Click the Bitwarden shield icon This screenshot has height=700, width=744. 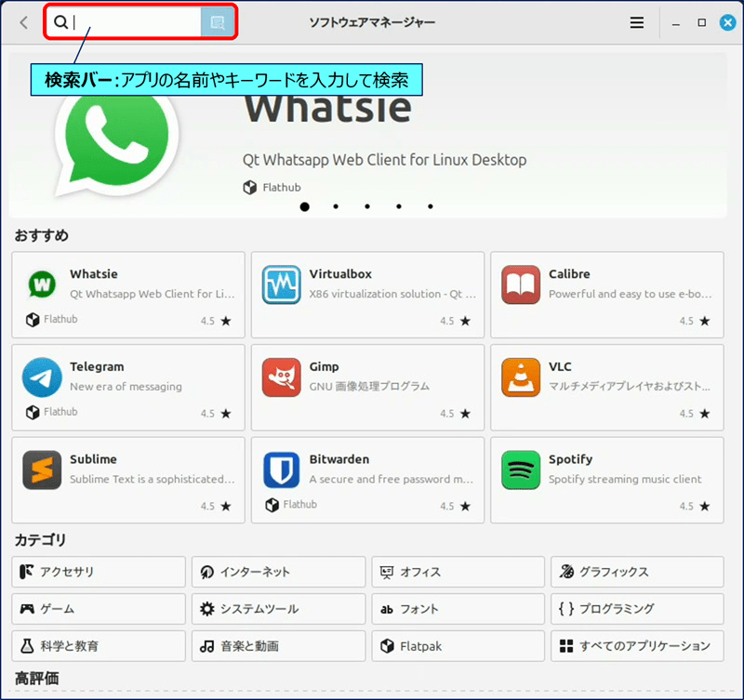coord(282,470)
